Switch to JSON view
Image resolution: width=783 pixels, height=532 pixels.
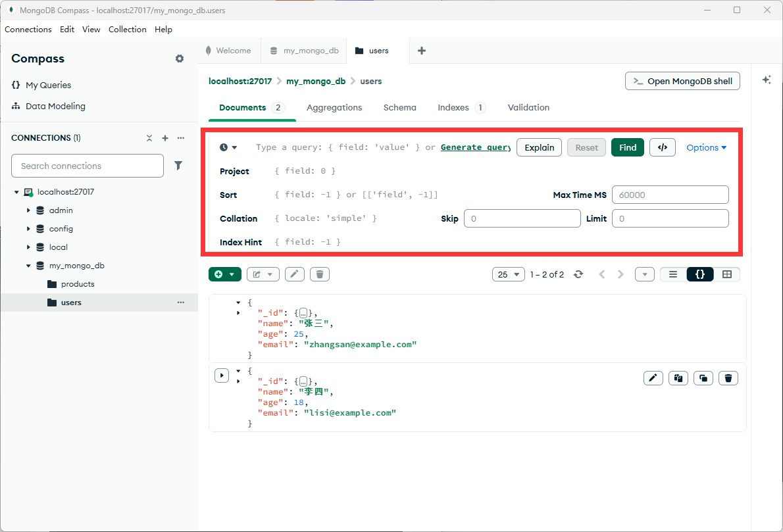pyautogui.click(x=700, y=274)
